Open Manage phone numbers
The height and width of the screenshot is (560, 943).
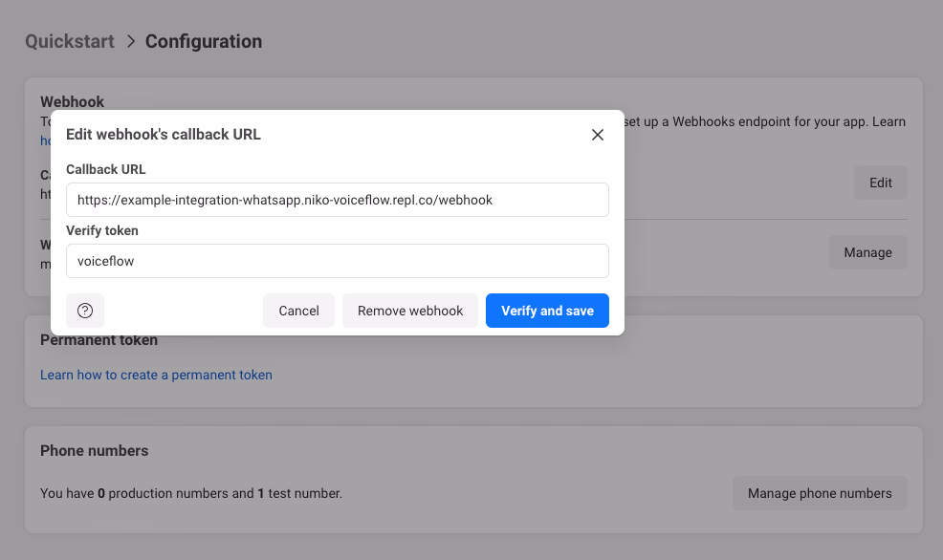coord(820,493)
